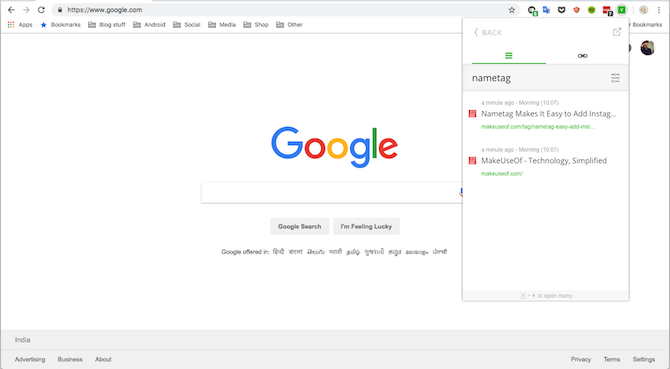
Task: Click site lock icon in address bar
Action: click(x=60, y=10)
